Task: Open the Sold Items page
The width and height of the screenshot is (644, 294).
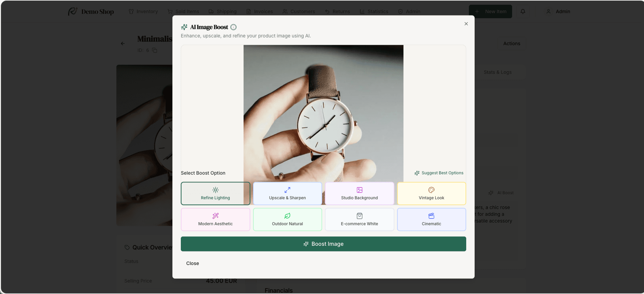Action: [184, 11]
